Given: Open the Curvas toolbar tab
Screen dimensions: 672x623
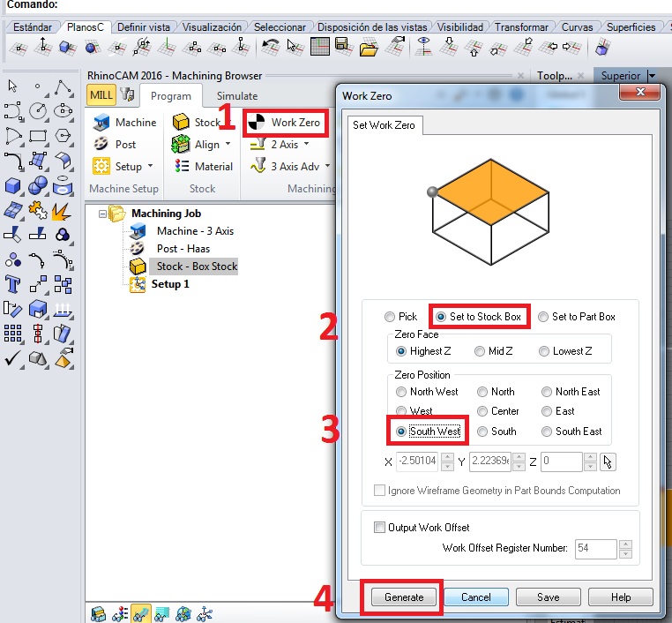Looking at the screenshot, I should pyautogui.click(x=577, y=27).
